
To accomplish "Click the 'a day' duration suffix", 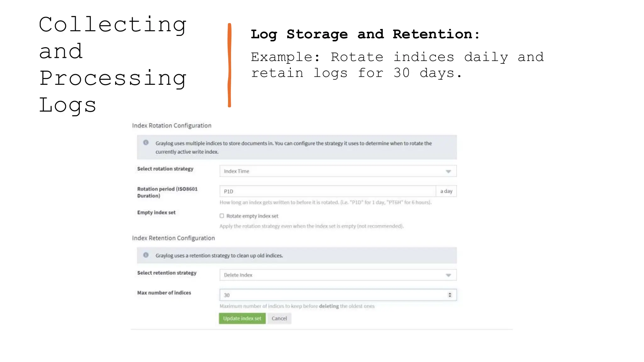I will coord(446,191).
